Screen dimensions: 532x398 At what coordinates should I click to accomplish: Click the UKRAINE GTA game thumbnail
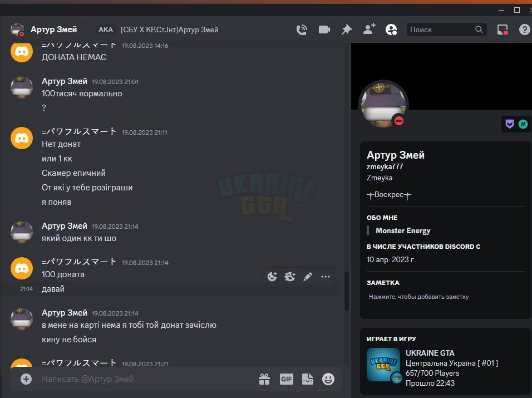383,365
